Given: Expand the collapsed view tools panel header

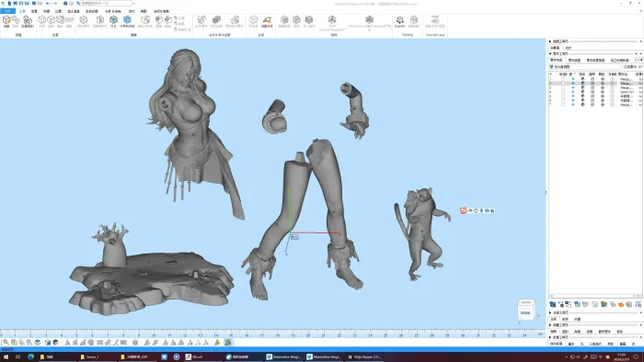Looking at the screenshot, I should pos(550,41).
